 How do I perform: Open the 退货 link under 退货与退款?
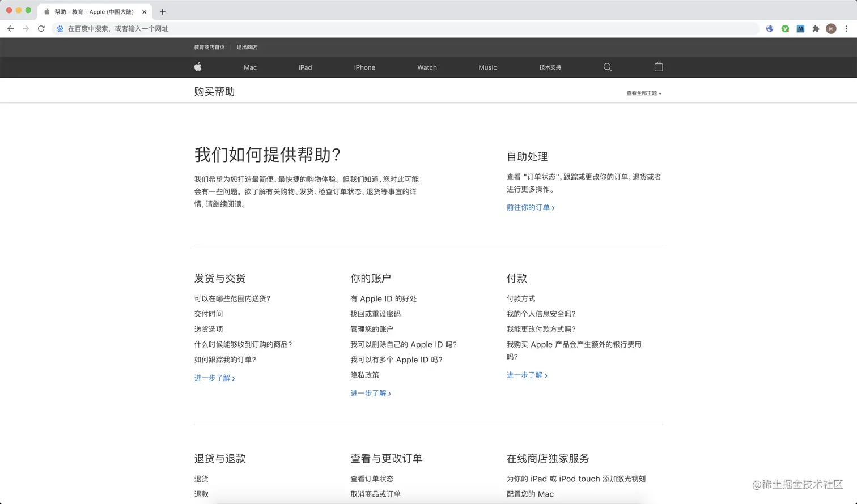pyautogui.click(x=201, y=479)
